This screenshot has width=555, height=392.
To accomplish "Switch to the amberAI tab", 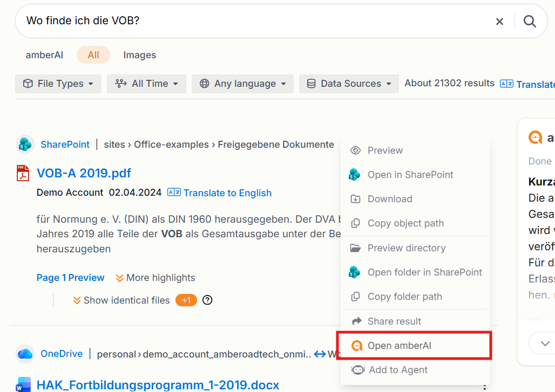I will click(44, 55).
